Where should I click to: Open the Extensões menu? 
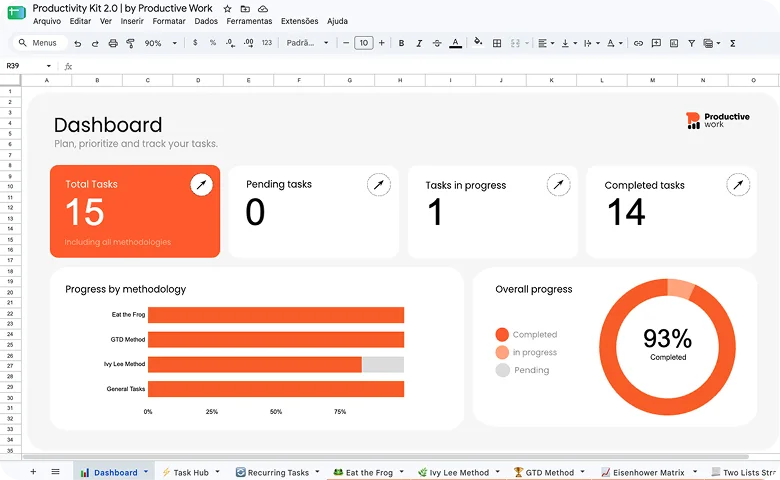coord(299,21)
